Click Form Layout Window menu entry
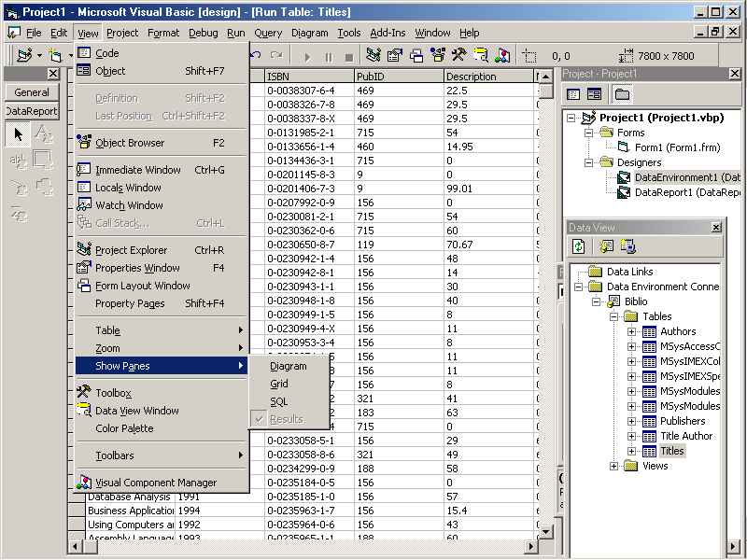This screenshot has width=747, height=560. 162,286
